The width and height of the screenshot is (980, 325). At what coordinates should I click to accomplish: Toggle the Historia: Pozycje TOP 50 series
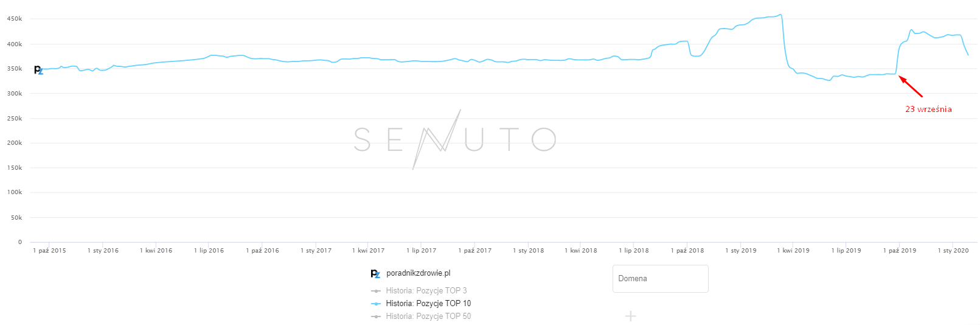[x=428, y=316]
